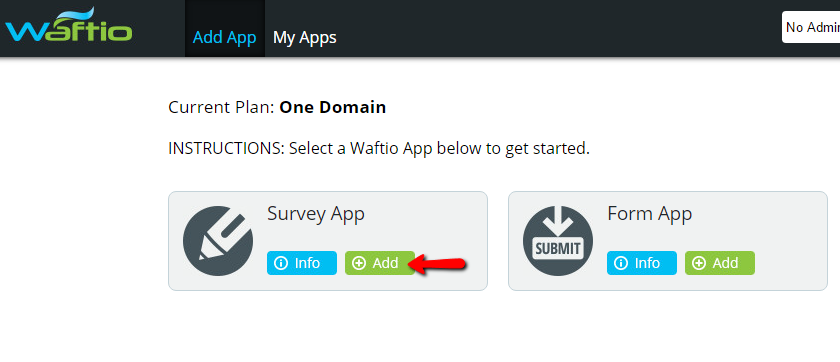View Info for the Survey App
The image size is (840, 362).
pos(302,263)
